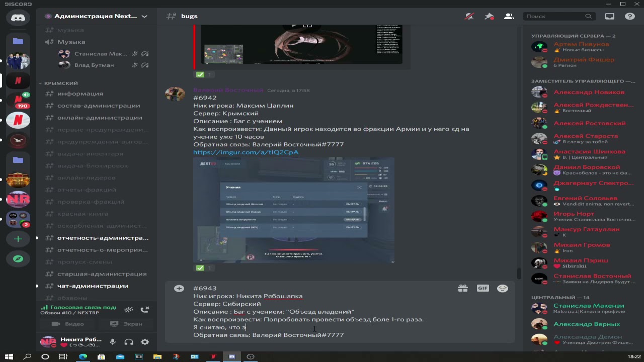Viewport: 644px width, 362px height.
Task: Open the онлайн-администрации channel
Action: tap(96, 118)
